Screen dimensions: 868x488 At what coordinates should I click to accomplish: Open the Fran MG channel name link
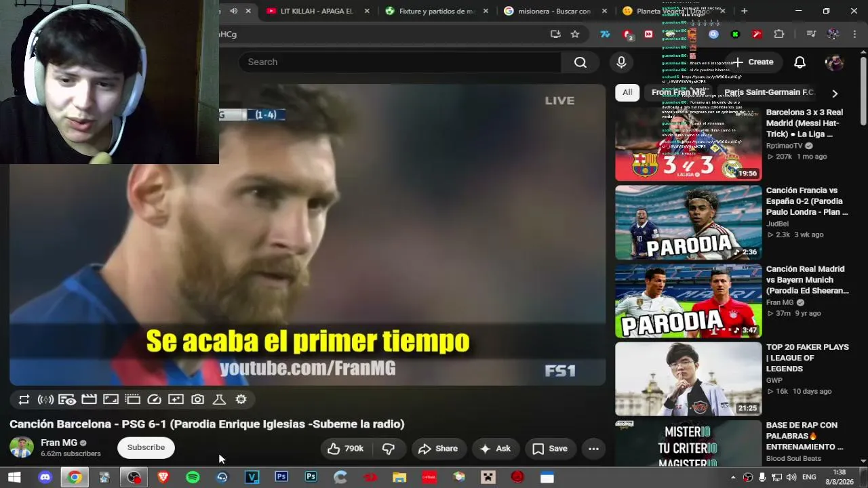click(x=59, y=443)
